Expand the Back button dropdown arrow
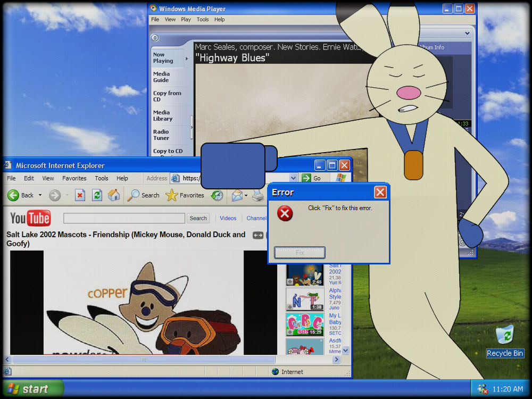This screenshot has width=532, height=399. [x=39, y=195]
